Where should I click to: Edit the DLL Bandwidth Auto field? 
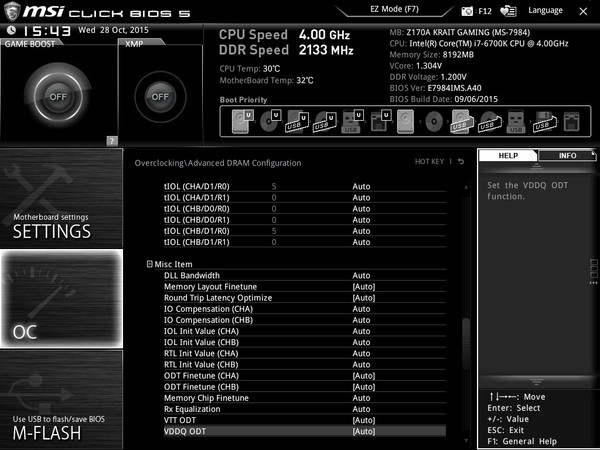(361, 276)
